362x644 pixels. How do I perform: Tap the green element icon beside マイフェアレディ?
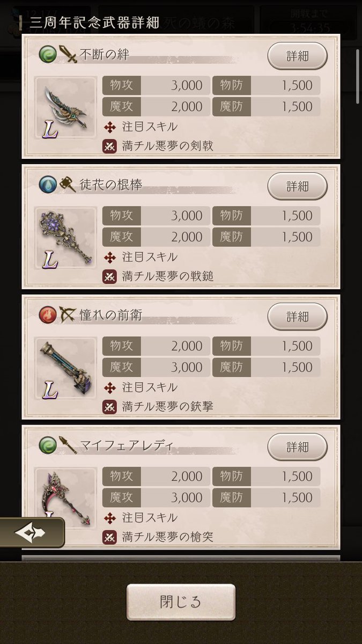(48, 445)
